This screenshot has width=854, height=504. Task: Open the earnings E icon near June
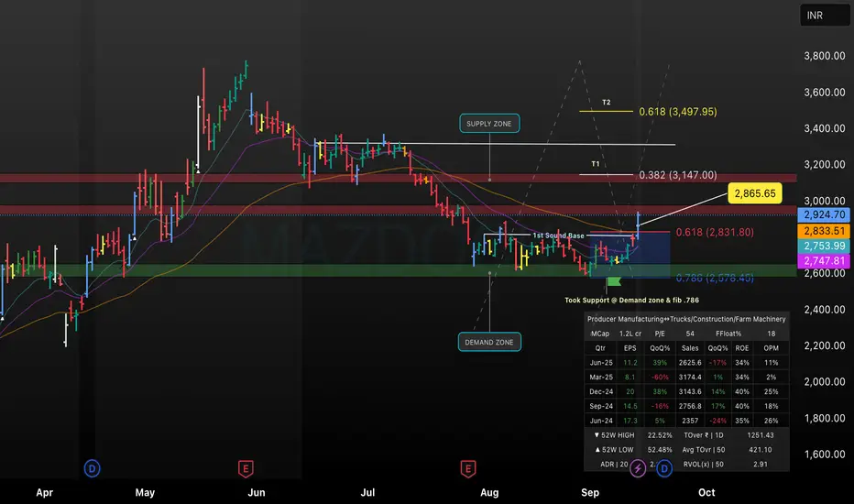point(246,468)
